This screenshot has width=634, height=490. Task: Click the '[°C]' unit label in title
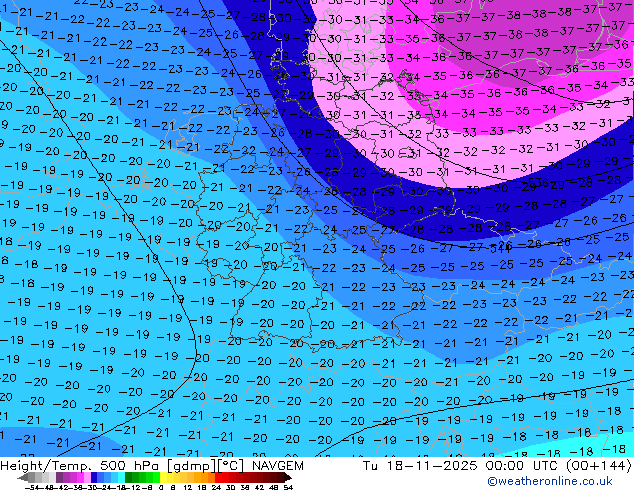pyautogui.click(x=231, y=466)
